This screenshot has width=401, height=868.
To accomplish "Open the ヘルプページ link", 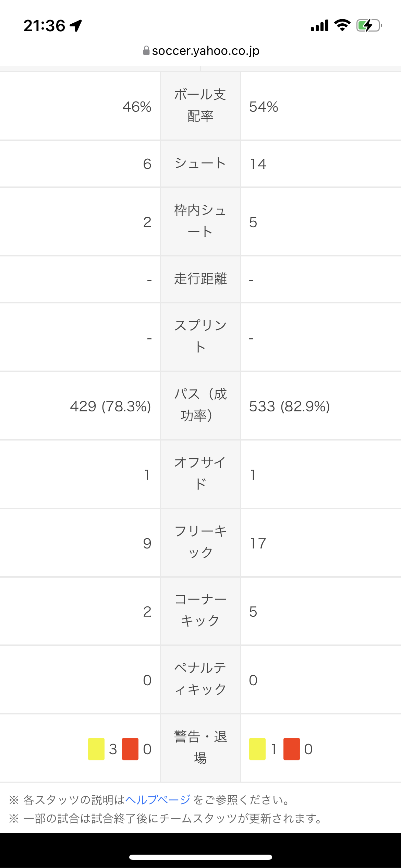I will click(x=158, y=800).
